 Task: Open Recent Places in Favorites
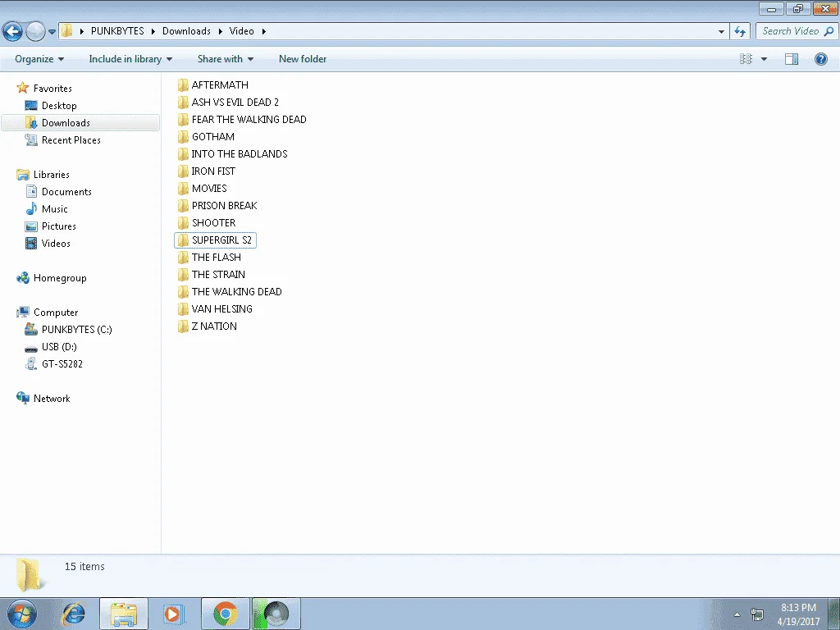[71, 139]
